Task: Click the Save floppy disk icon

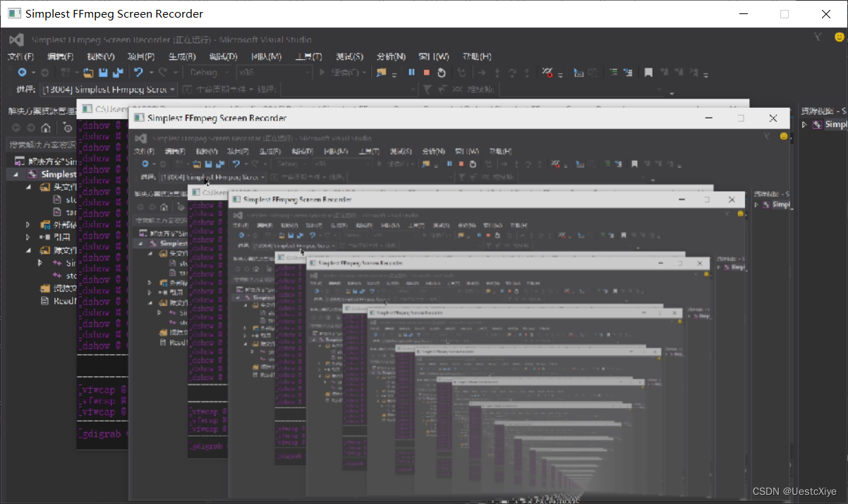Action: 103,73
